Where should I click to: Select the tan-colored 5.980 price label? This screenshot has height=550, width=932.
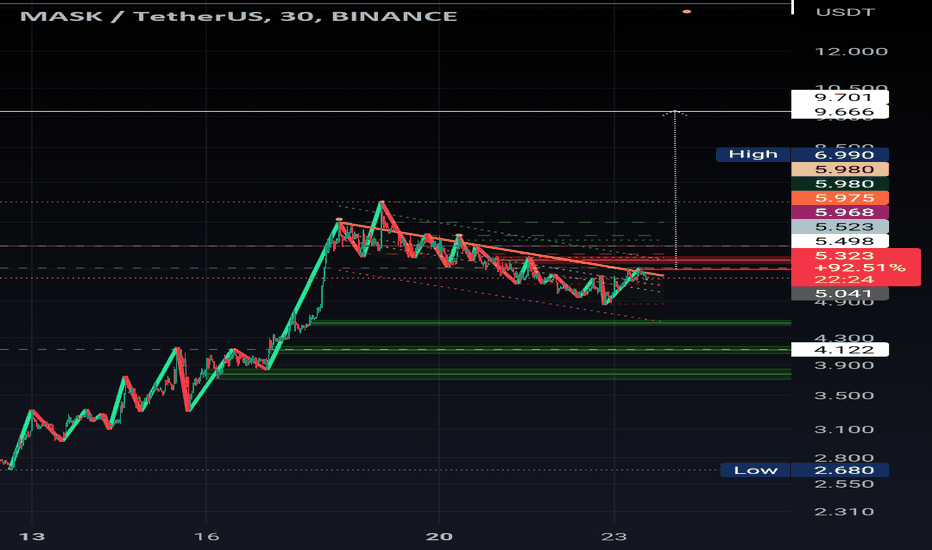pyautogui.click(x=840, y=169)
